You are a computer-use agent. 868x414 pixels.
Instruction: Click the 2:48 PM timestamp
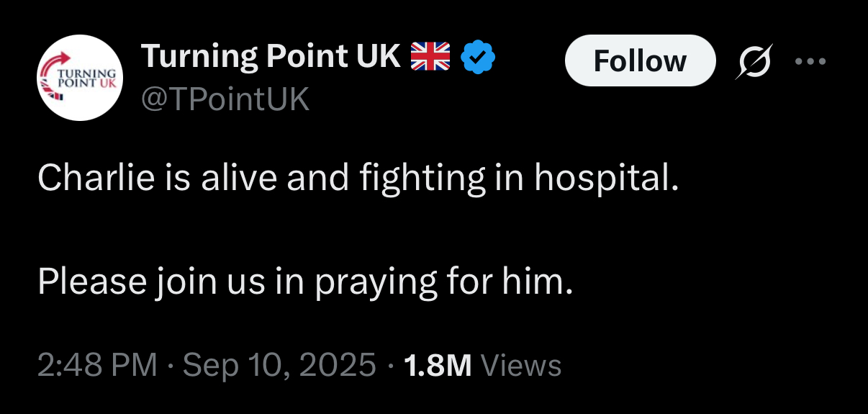pos(97,366)
